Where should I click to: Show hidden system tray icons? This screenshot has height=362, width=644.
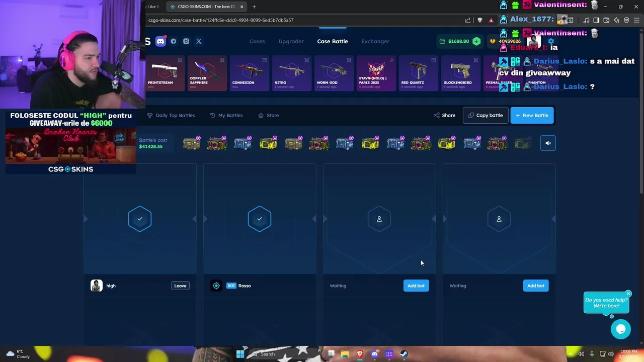571,354
